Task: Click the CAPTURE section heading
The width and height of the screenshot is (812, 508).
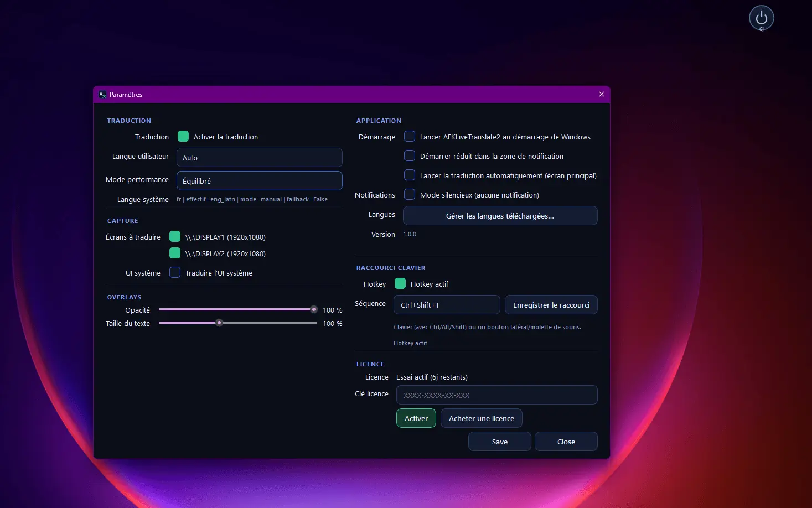Action: tap(123, 221)
